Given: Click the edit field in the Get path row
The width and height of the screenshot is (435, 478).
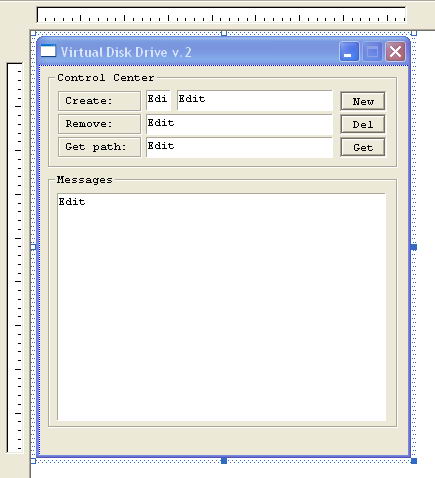Looking at the screenshot, I should click(239, 147).
